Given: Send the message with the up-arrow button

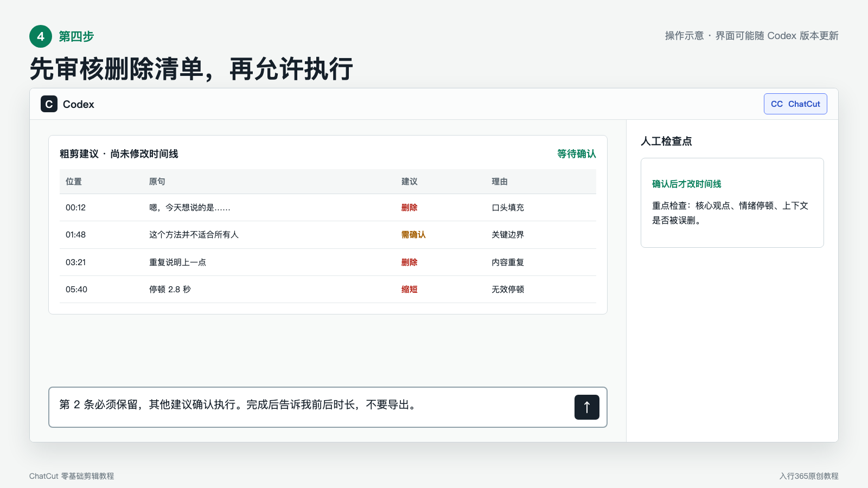Looking at the screenshot, I should 586,407.
